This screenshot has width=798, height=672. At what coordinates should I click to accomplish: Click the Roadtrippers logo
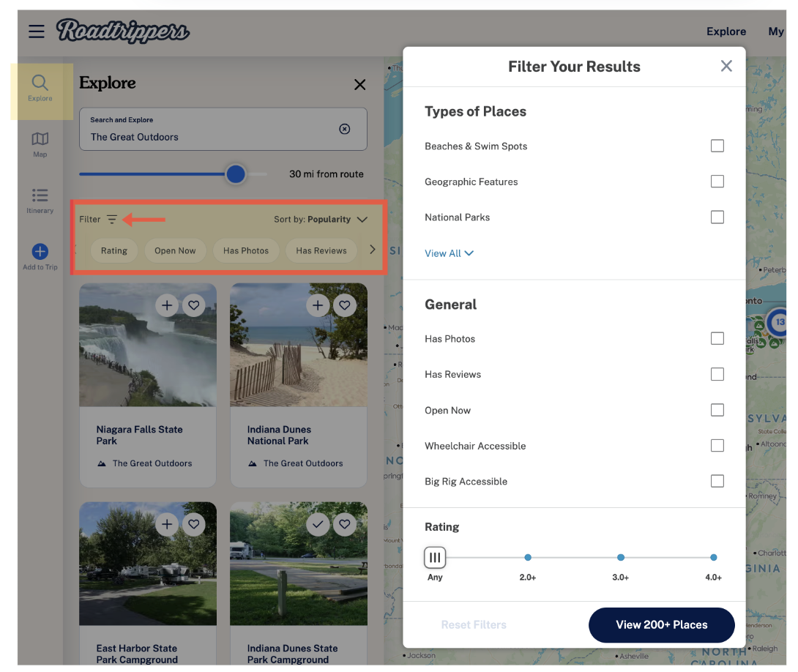123,31
